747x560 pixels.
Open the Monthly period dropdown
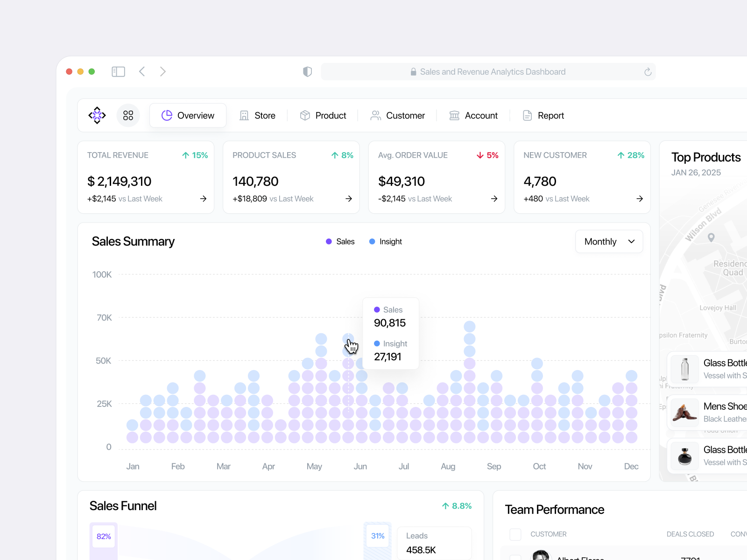coord(609,241)
